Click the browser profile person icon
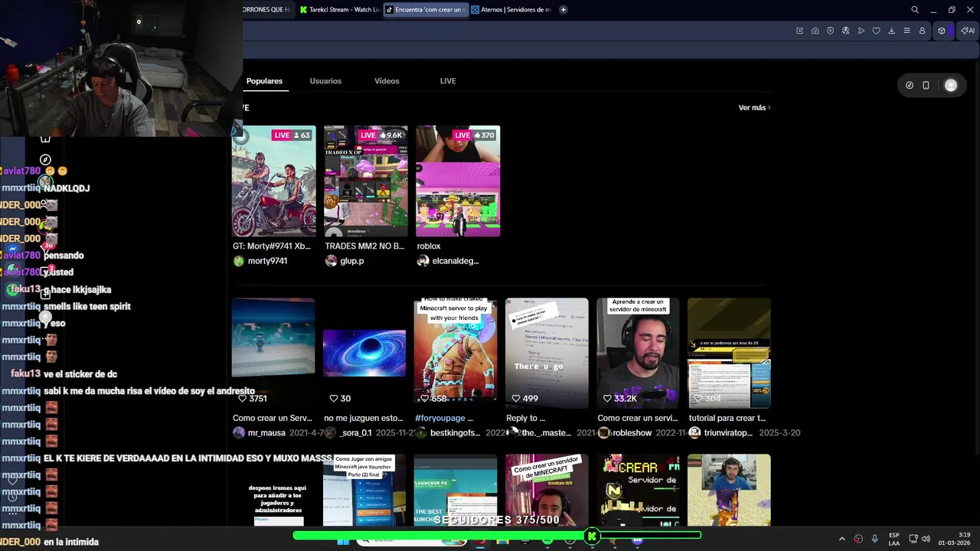Image resolution: width=980 pixels, height=551 pixels. (x=923, y=31)
